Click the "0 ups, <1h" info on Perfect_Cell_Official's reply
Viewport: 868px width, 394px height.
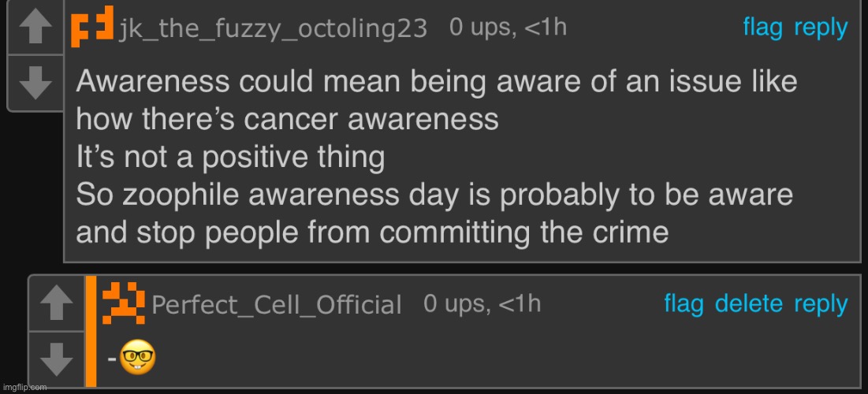coord(482,303)
